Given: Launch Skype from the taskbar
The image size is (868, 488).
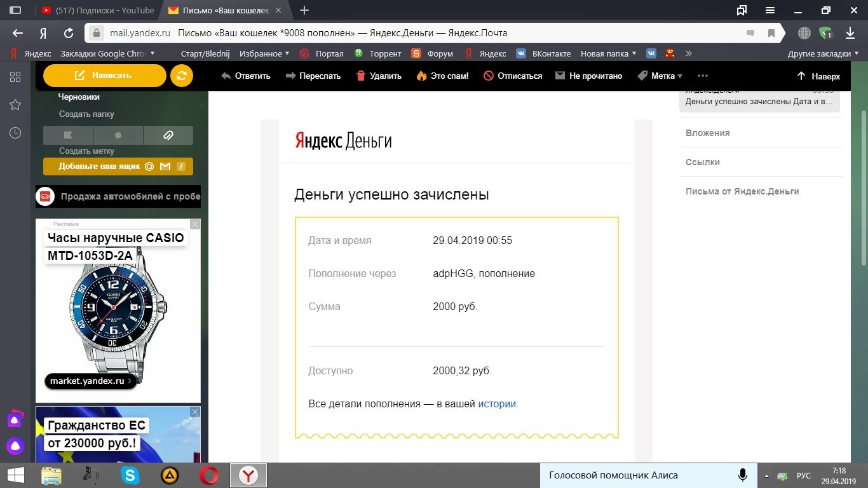Looking at the screenshot, I should 131,475.
